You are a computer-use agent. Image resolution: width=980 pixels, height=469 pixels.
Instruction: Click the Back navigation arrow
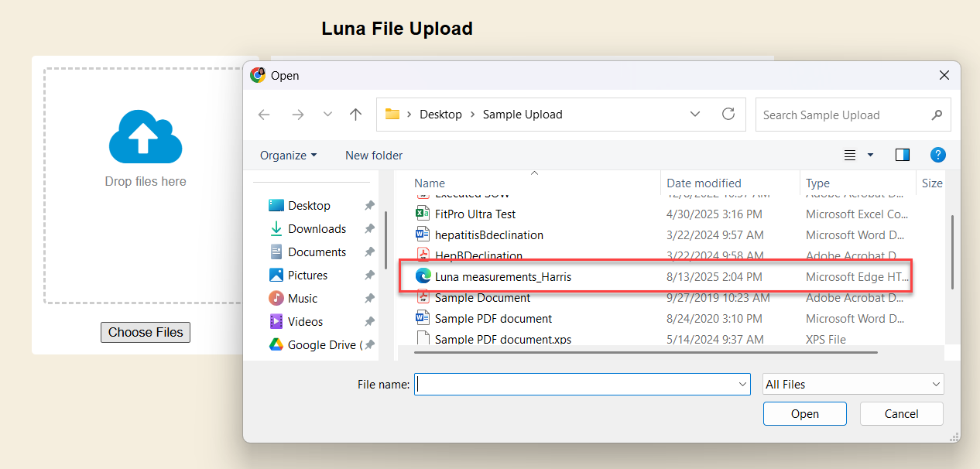pos(264,115)
